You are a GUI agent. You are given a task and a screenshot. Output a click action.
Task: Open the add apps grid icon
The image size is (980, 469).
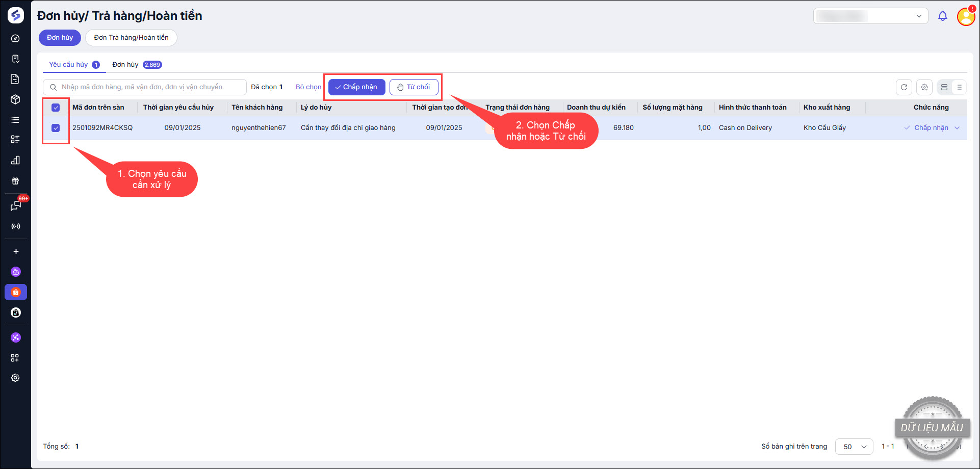click(x=15, y=358)
